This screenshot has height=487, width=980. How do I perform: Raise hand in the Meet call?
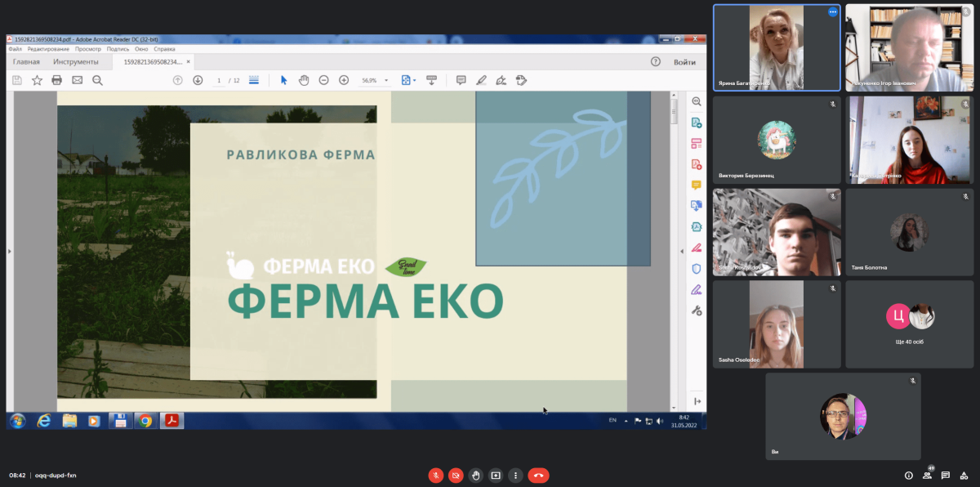476,475
